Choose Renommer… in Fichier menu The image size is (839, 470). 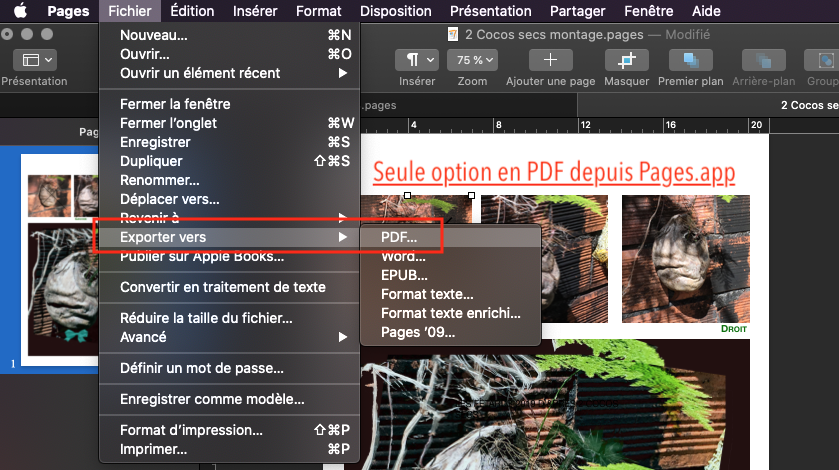230,180
